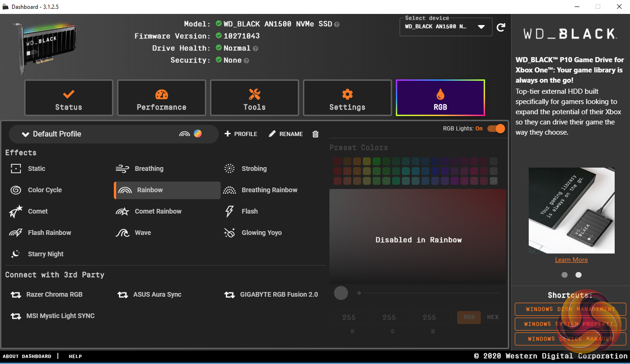Open the Tools tab
This screenshot has width=630, height=364.
point(254,98)
